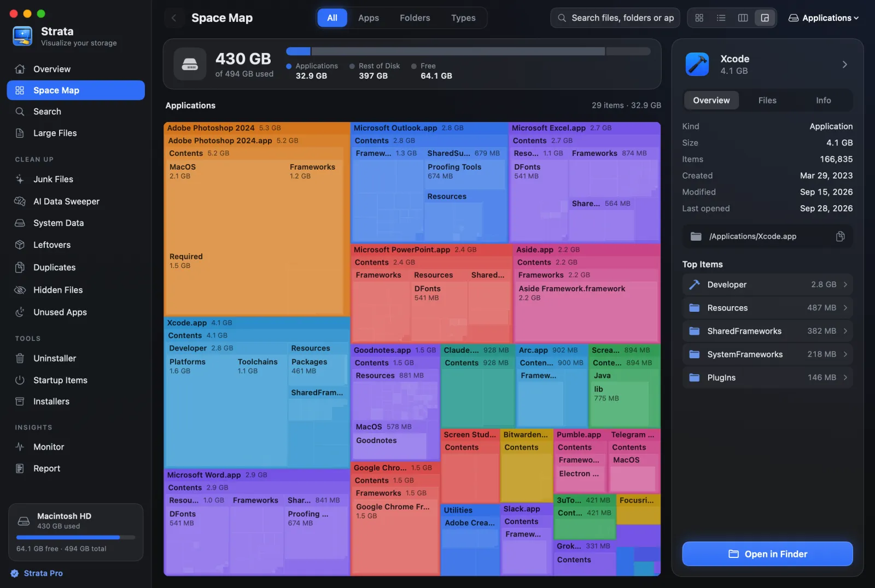Open the Strata Pro link
875x588 pixels.
pyautogui.click(x=37, y=573)
